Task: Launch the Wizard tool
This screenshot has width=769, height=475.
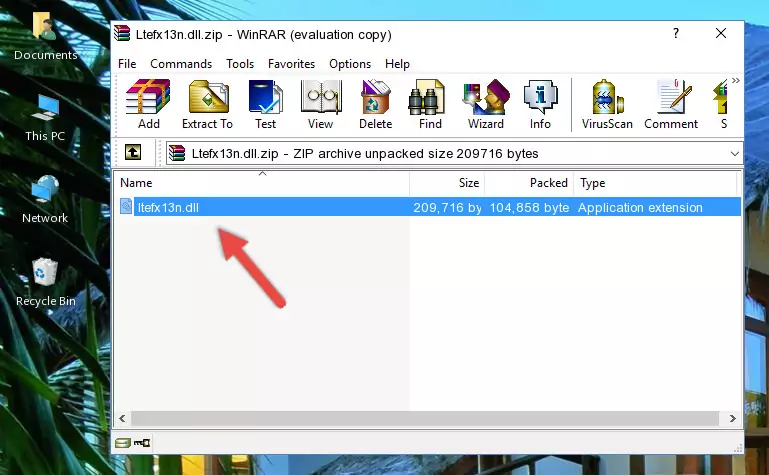Action: pyautogui.click(x=486, y=104)
